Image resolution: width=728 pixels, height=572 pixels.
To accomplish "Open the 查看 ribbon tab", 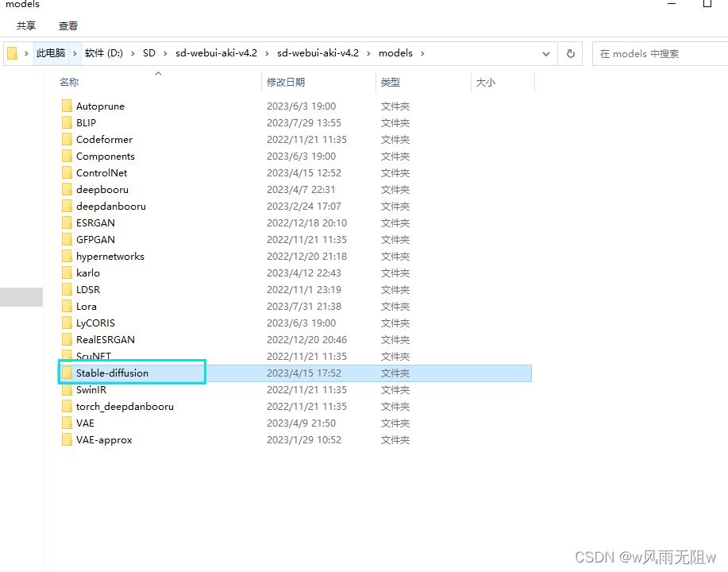I will 68,26.
